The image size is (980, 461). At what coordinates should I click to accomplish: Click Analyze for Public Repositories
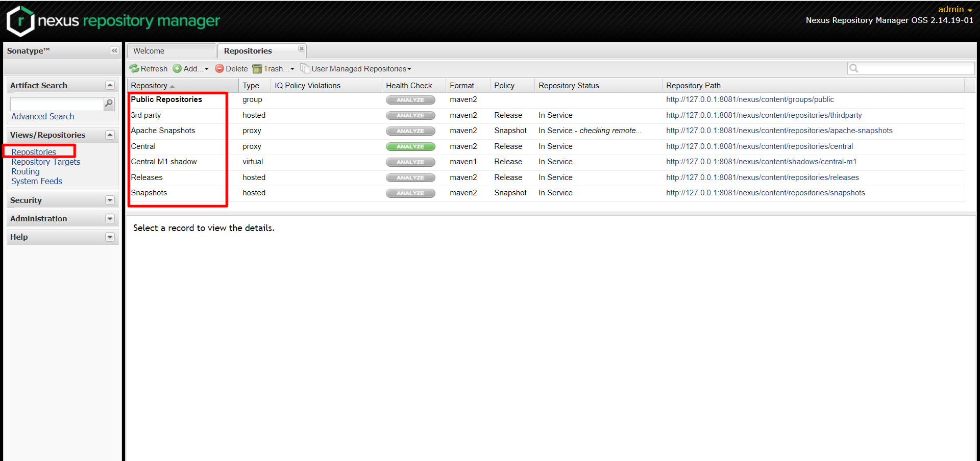point(410,100)
